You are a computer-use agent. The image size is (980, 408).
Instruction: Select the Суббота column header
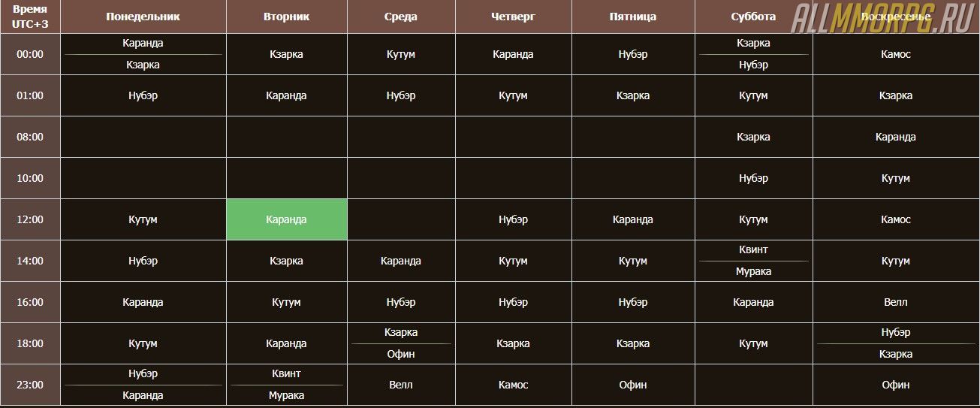(753, 17)
